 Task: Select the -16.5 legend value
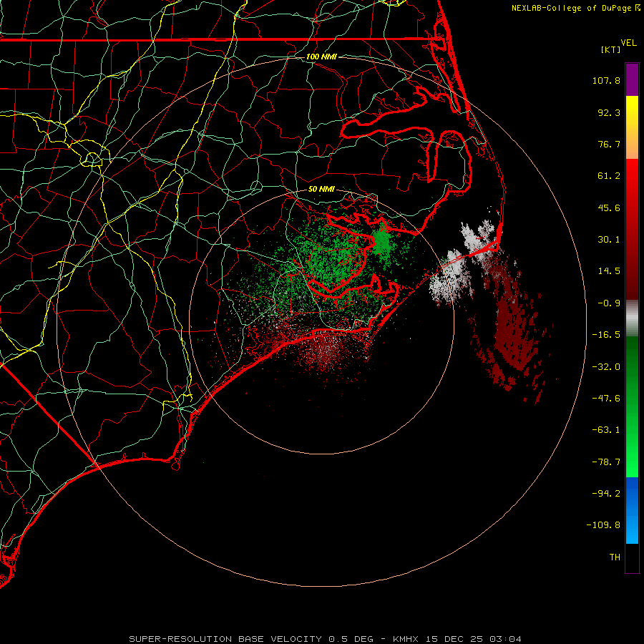[x=606, y=335]
